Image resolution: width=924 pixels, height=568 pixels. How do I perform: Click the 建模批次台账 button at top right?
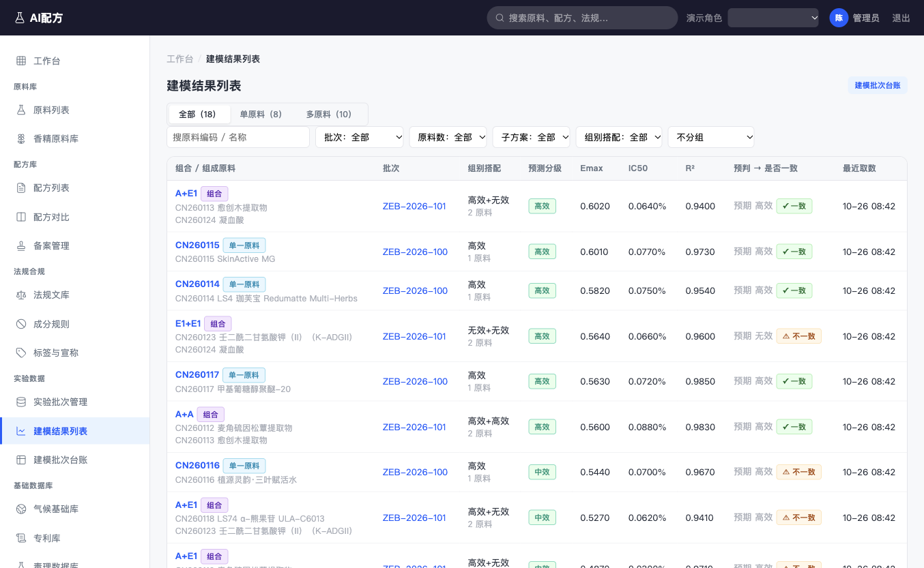878,85
